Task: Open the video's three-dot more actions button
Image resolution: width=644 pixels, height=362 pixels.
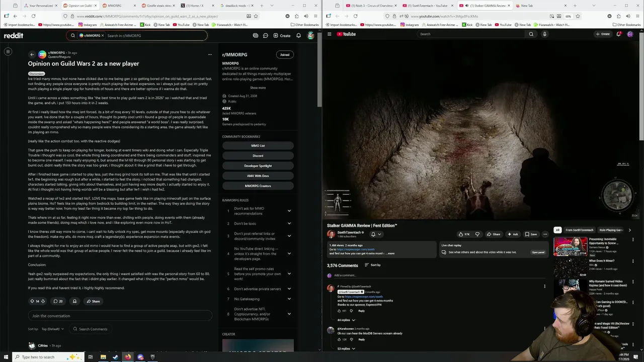Action: [x=545, y=234]
